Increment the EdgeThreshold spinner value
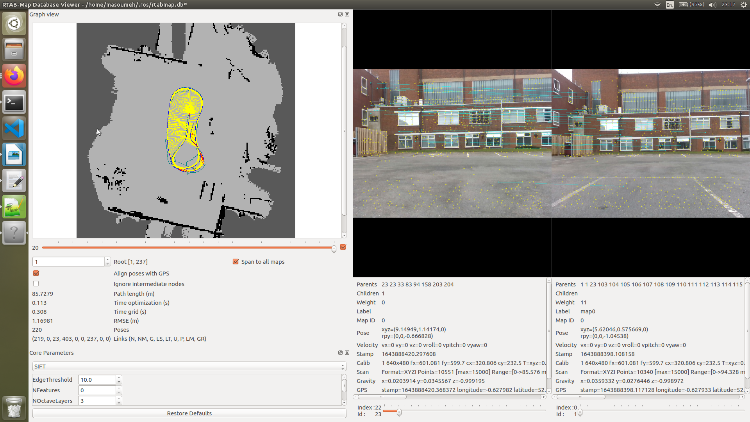This screenshot has height=422, width=750. point(117,378)
